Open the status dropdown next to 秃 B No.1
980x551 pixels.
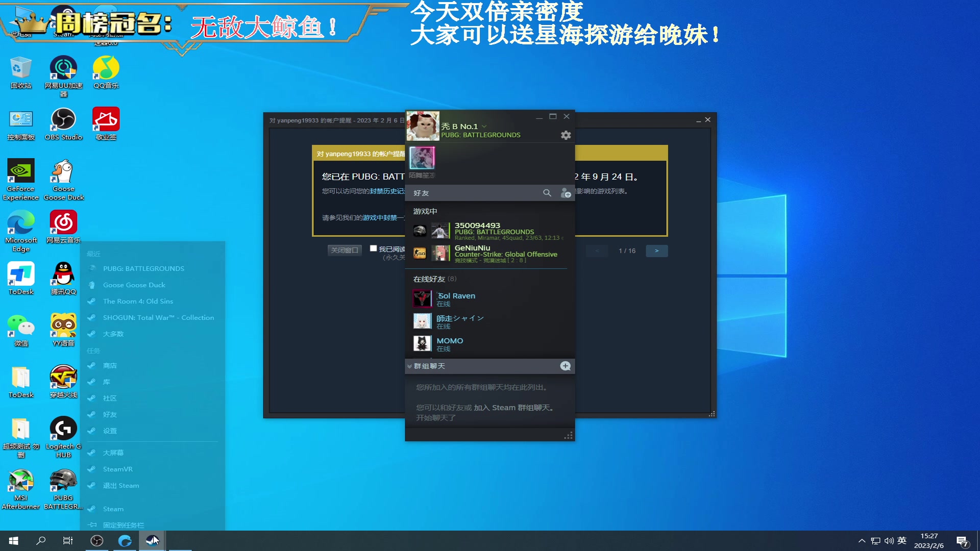(x=484, y=126)
